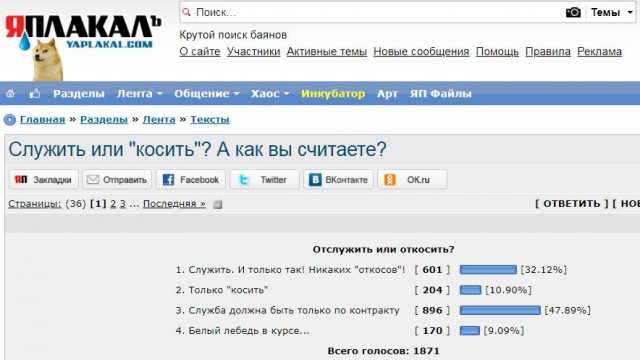Click the Doge dog logo image
Viewport: 640px width, 360px height.
(x=47, y=60)
